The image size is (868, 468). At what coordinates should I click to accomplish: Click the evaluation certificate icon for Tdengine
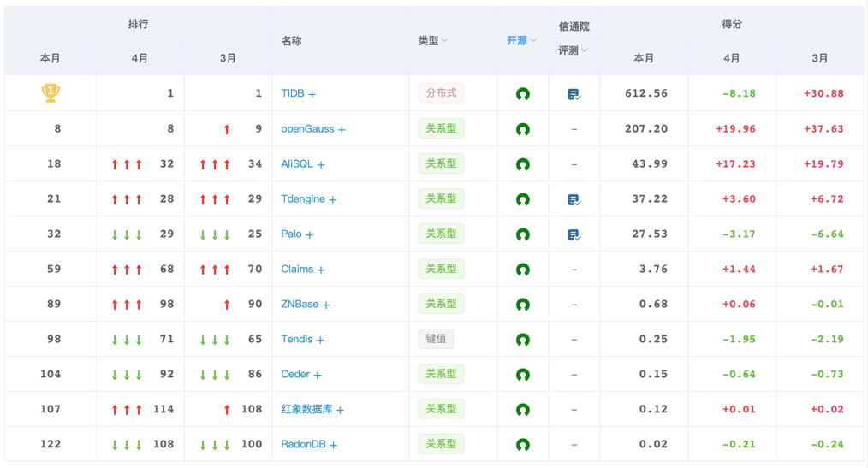point(574,199)
